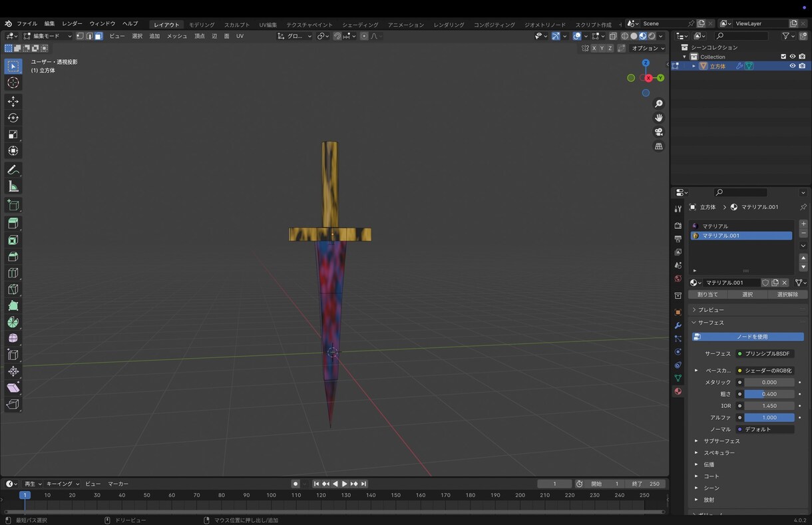Activate the Move tool

click(x=13, y=101)
